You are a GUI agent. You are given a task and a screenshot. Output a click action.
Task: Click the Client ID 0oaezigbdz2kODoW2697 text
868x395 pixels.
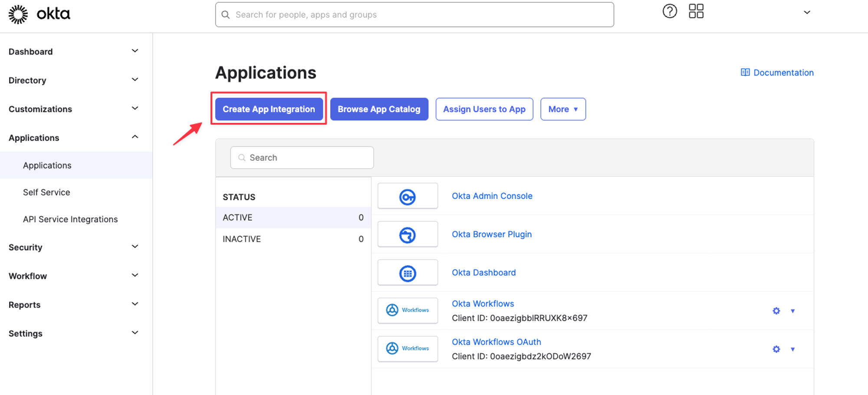(x=521, y=356)
